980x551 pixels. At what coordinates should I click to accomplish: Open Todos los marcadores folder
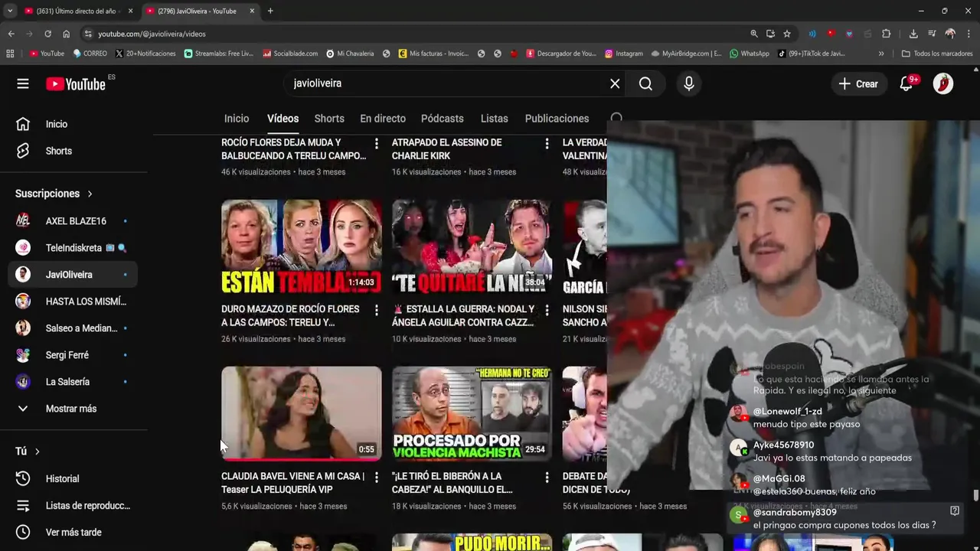(937, 54)
